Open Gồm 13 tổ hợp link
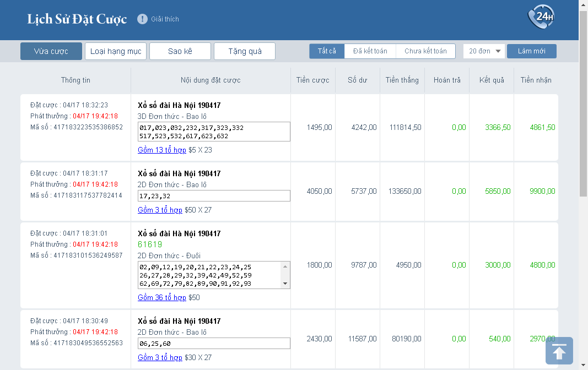This screenshot has height=370, width=588. click(161, 150)
